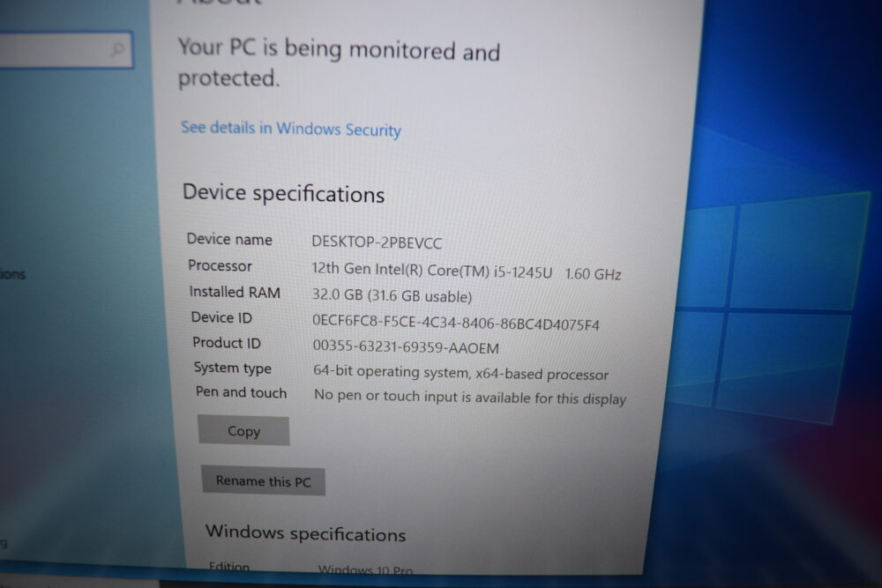Click the Windows 10 Pro edition value
This screenshot has height=588, width=882.
[366, 569]
